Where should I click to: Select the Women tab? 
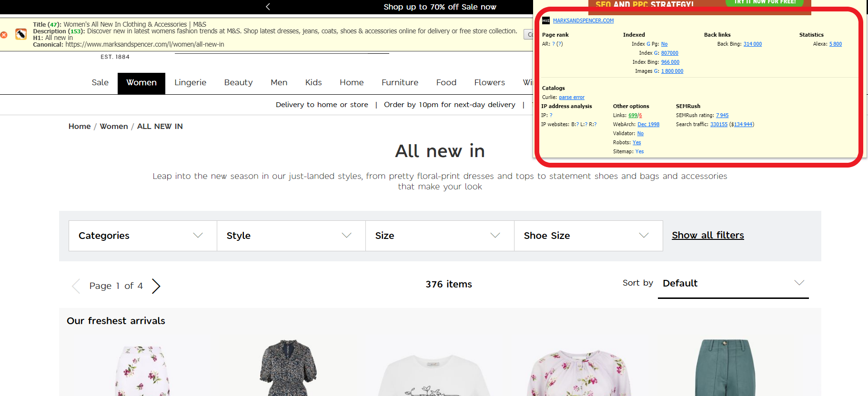pyautogui.click(x=141, y=83)
